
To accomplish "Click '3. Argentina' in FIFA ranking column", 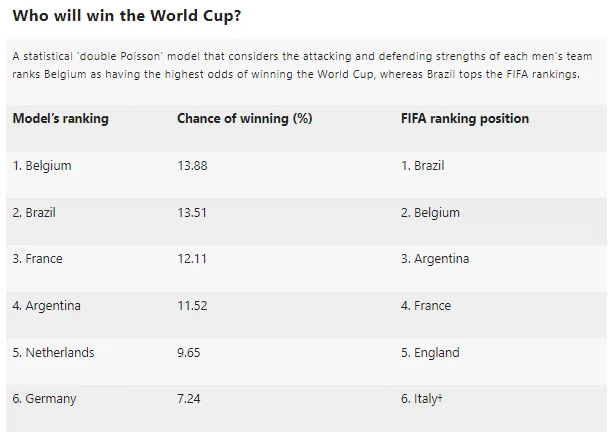I will tap(435, 259).
